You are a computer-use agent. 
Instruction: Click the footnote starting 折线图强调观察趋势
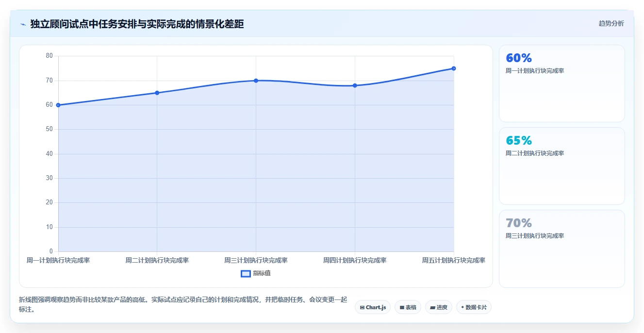pyautogui.click(x=183, y=304)
